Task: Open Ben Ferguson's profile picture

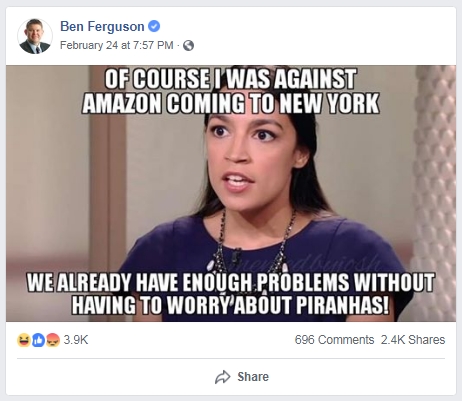Action: point(35,36)
